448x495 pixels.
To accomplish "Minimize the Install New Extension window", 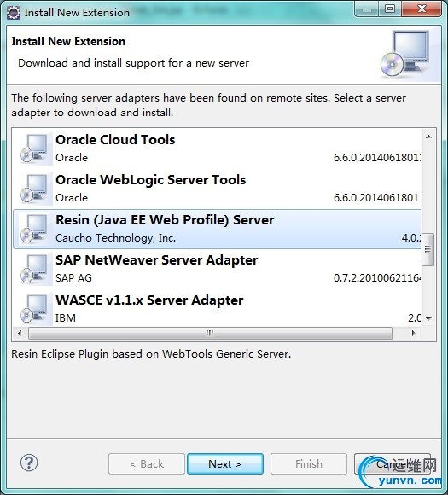I will [367, 9].
